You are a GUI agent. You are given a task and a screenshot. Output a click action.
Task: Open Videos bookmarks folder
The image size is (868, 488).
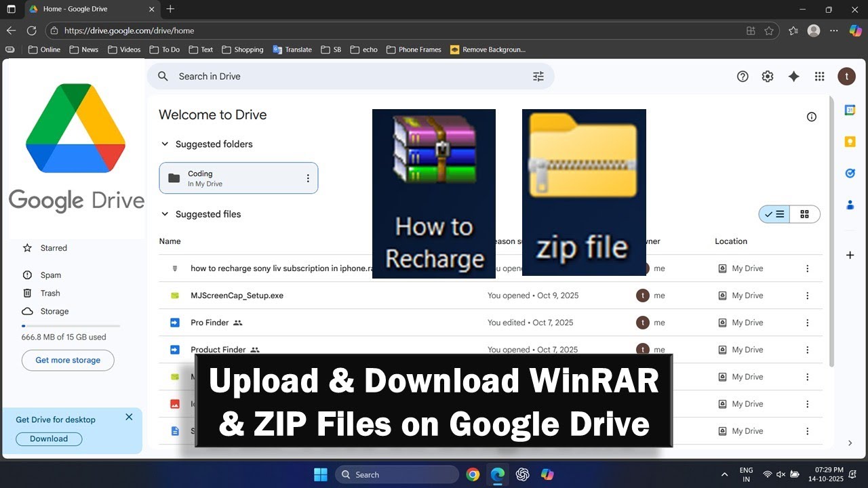point(123,49)
